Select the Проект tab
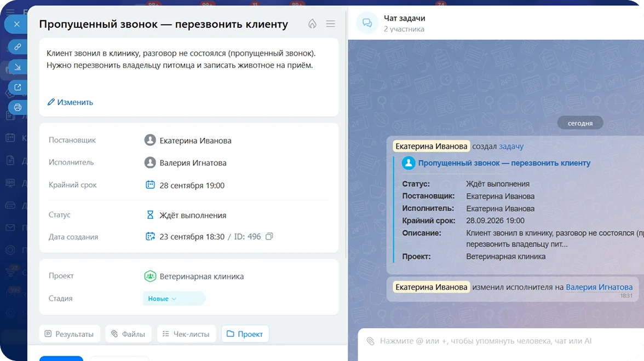644x361 pixels. tap(245, 334)
